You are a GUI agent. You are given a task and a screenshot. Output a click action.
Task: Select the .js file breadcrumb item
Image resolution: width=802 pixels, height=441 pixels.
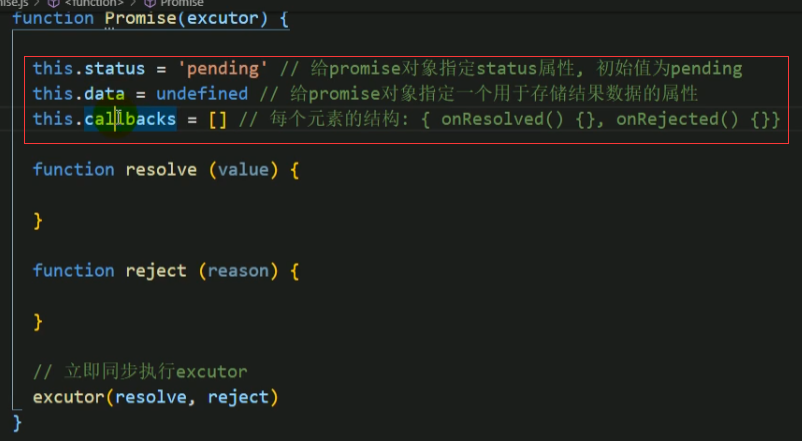(x=14, y=4)
